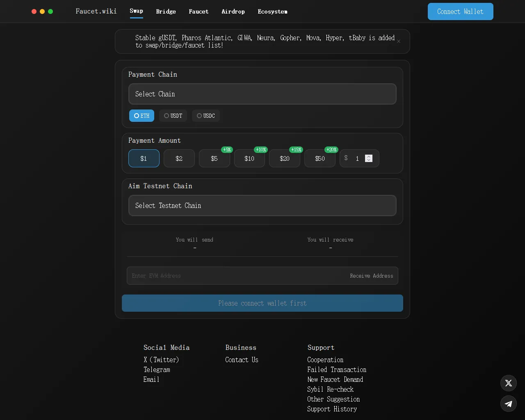Open the Failed Transaction support link

[x=336, y=370]
